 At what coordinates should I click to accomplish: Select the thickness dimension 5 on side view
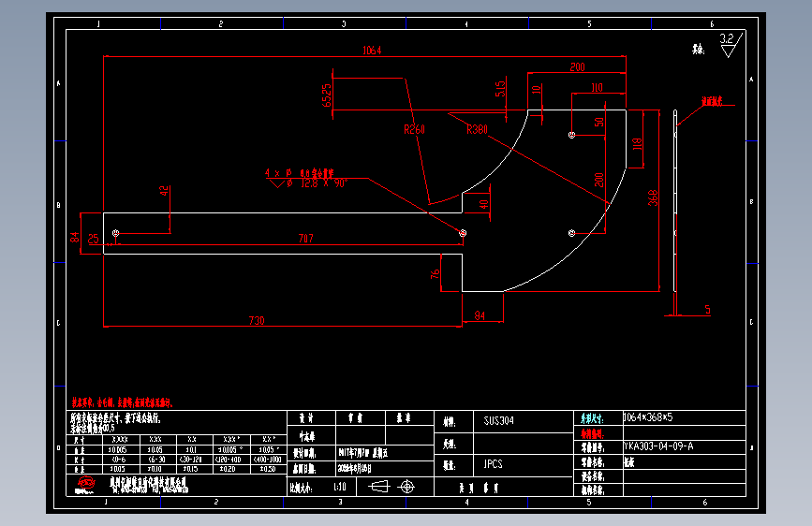[x=707, y=310]
